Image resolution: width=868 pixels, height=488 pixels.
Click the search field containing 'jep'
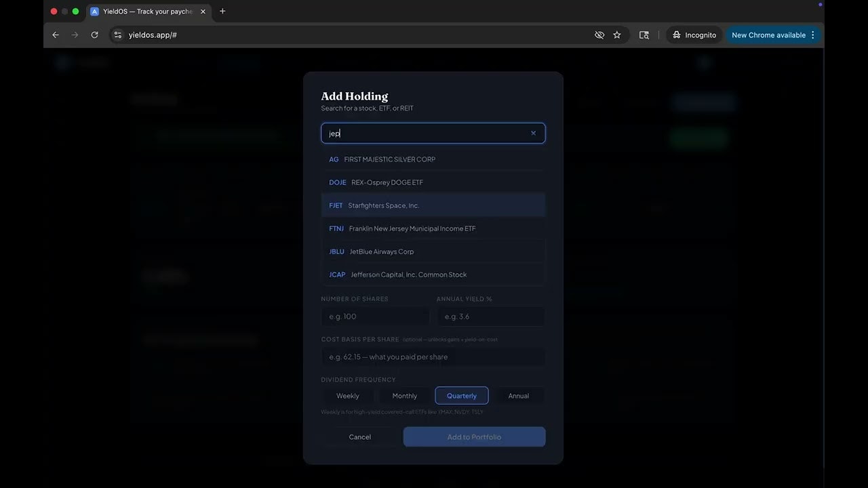[433, 134]
